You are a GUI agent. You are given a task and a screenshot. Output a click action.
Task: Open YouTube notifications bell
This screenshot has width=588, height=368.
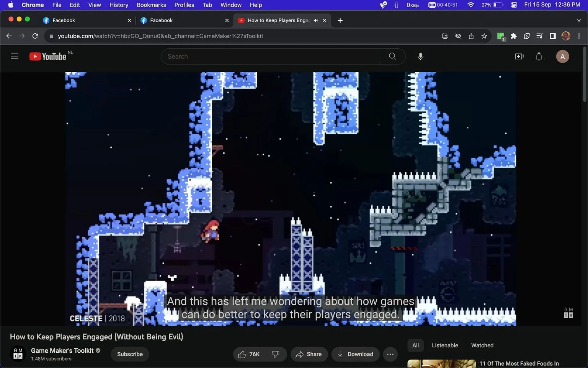539,56
